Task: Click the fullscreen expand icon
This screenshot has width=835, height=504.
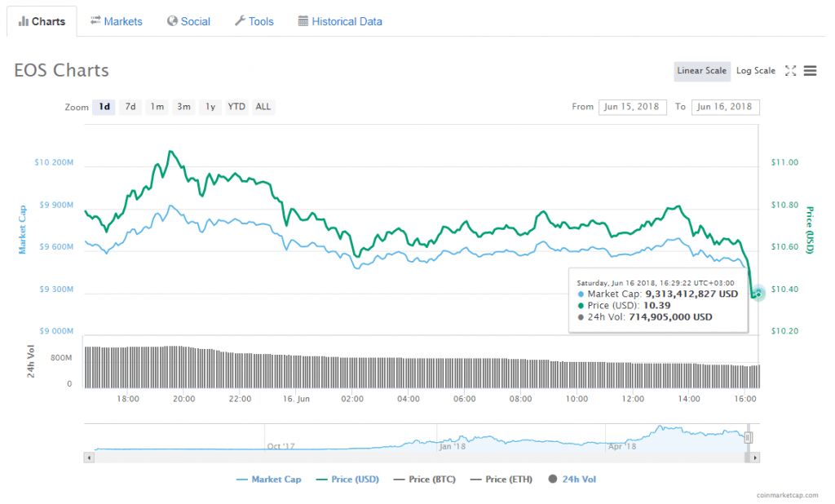Action: click(x=790, y=71)
